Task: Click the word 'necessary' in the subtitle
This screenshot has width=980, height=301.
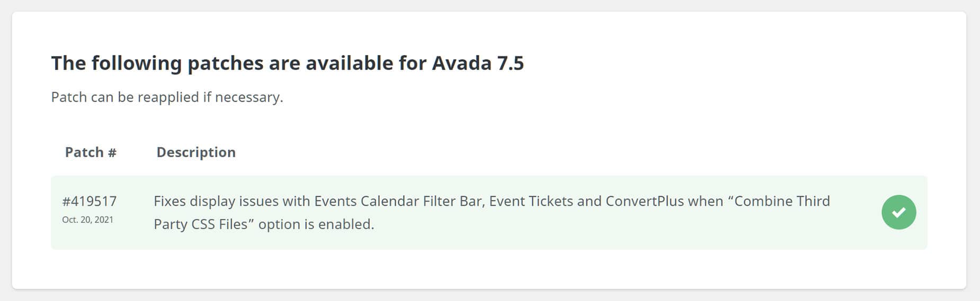Action: click(x=247, y=98)
